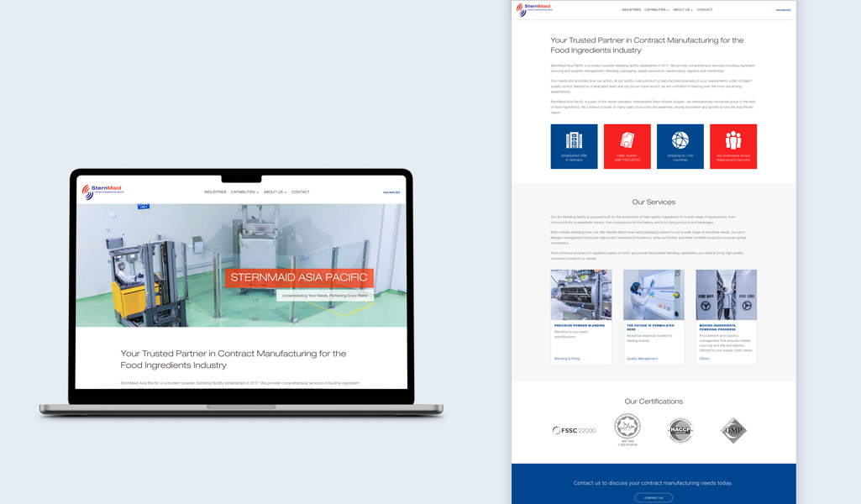Click the people icon for 400 employees
Viewport: 861px width, 504px height.
point(733,140)
